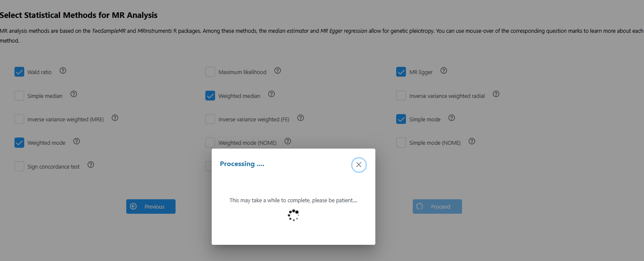Enable the Maximum likelihood checkbox
Viewport: 644px width, 261px height.
210,72
